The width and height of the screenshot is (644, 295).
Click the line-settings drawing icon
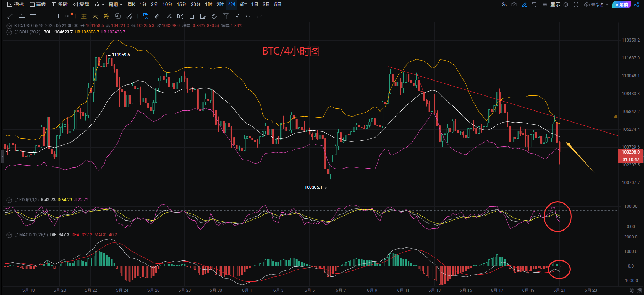point(130,16)
